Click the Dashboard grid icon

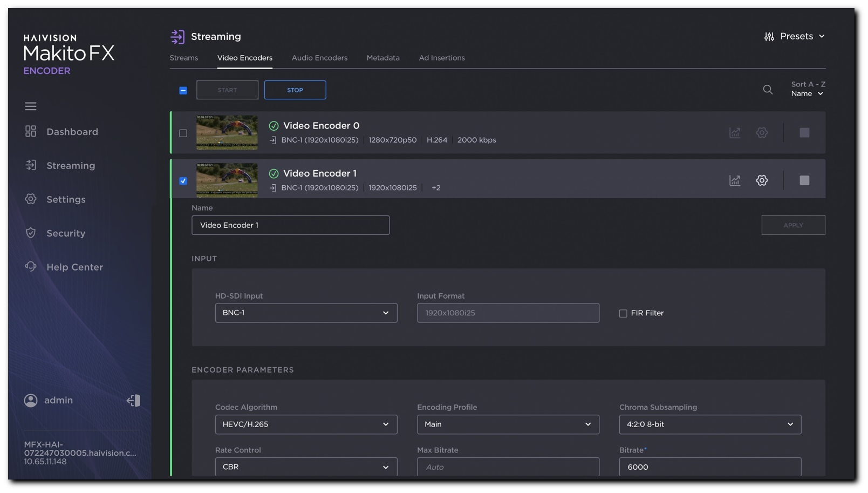(31, 131)
